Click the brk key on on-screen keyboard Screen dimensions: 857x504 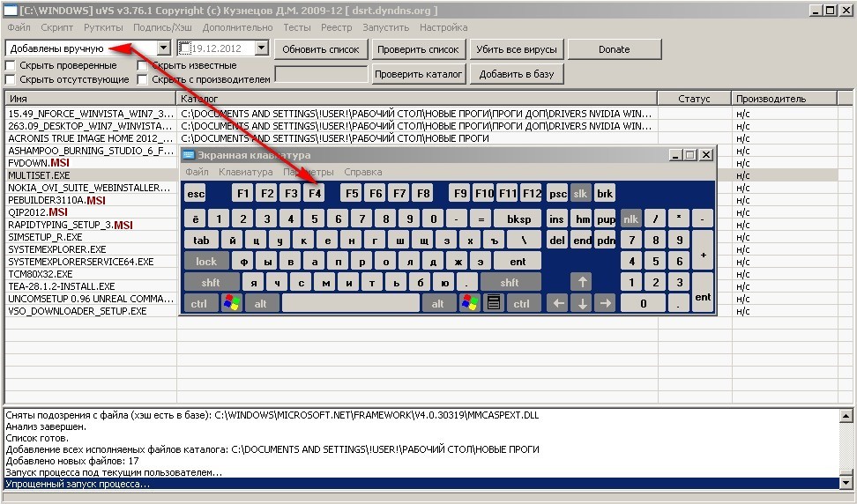[605, 193]
